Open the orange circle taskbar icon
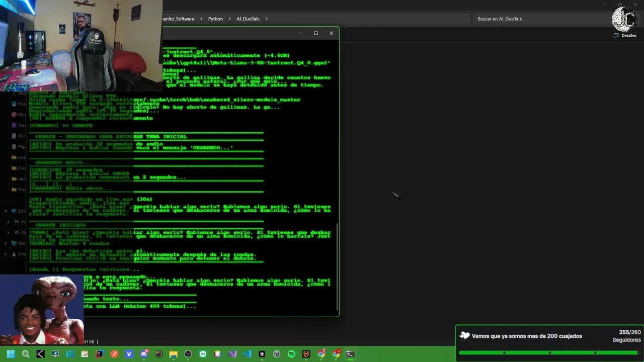644x362 pixels. click(x=114, y=354)
